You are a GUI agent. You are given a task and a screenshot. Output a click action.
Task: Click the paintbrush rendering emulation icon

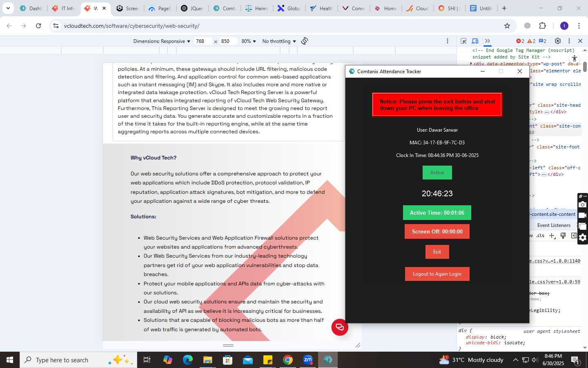pyautogui.click(x=563, y=236)
